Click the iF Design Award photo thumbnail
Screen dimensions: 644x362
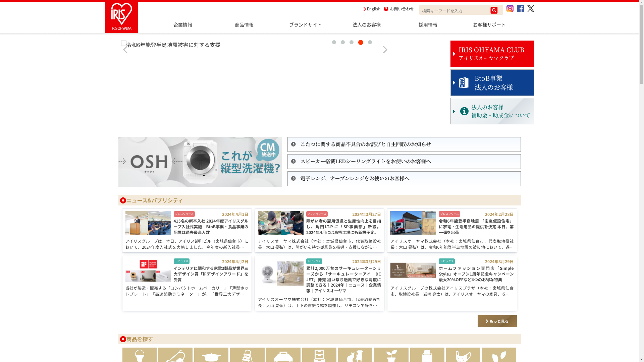[148, 270]
